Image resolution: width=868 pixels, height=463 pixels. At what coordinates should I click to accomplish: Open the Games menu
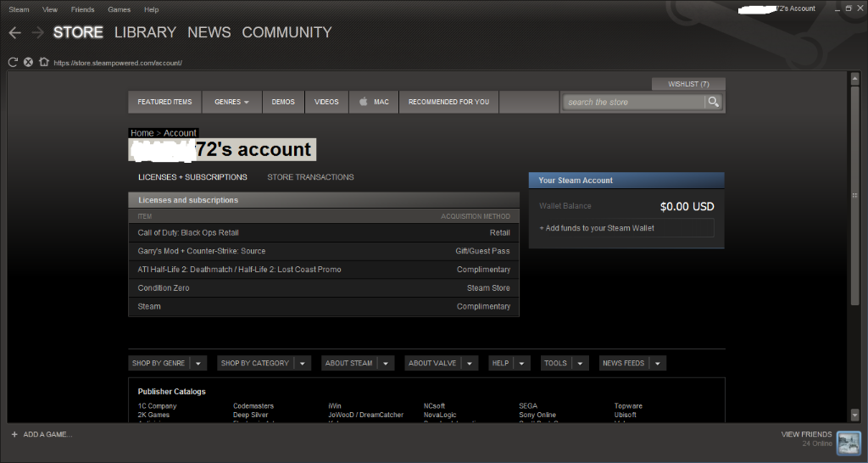(119, 9)
